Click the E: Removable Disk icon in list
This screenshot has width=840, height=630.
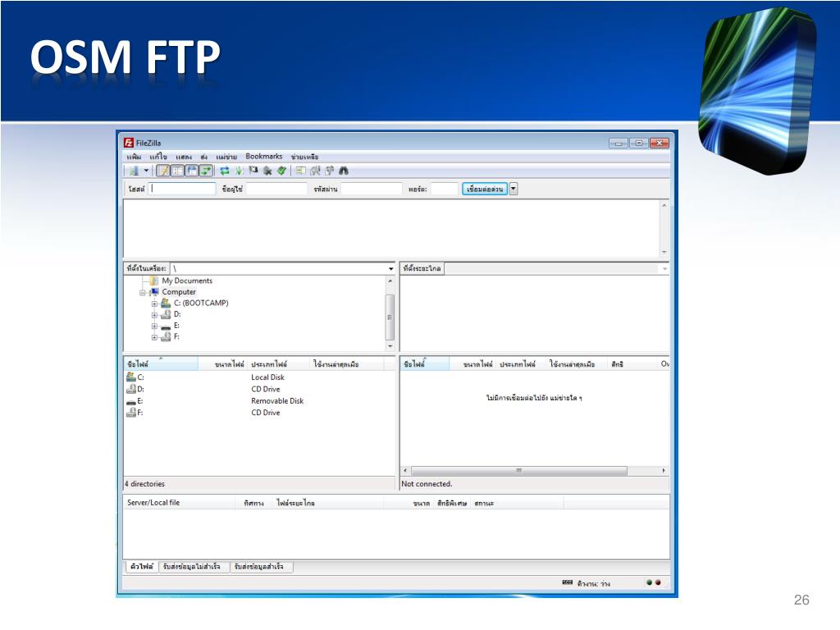coord(130,401)
